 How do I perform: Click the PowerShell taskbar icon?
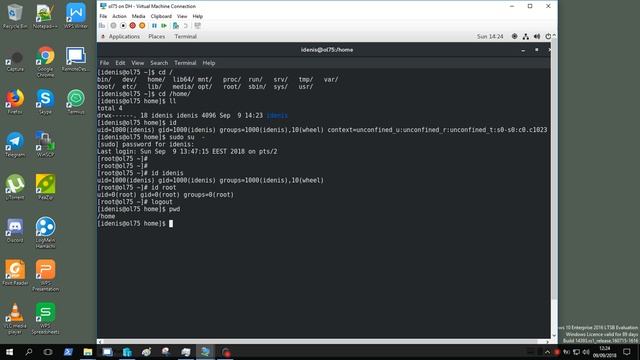68,352
